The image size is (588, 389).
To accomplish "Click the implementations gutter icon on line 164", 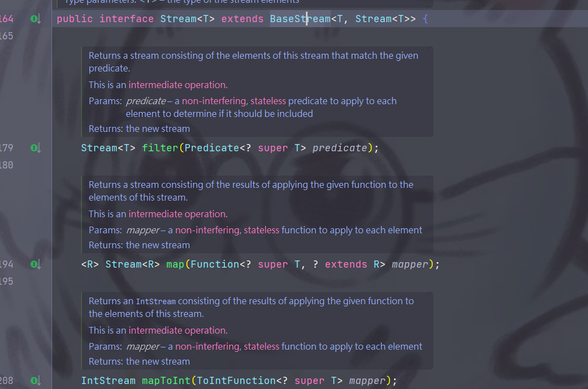I will pyautogui.click(x=35, y=18).
